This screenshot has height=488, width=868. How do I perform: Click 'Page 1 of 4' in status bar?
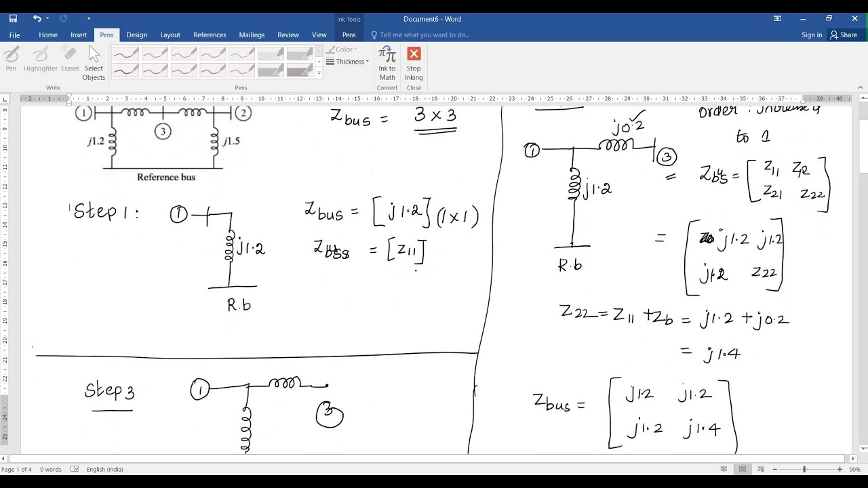16,469
